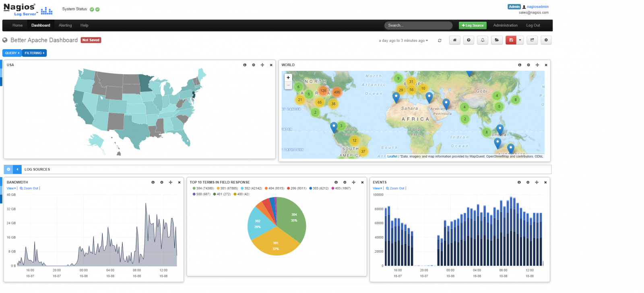Click the refresh dashboard icon
Image resolution: width=644 pixels, height=293 pixels.
(440, 40)
